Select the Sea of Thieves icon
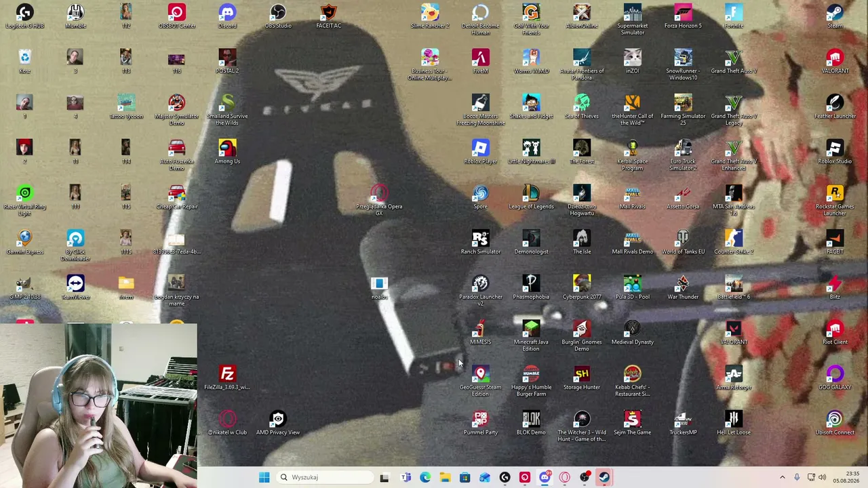 582,107
